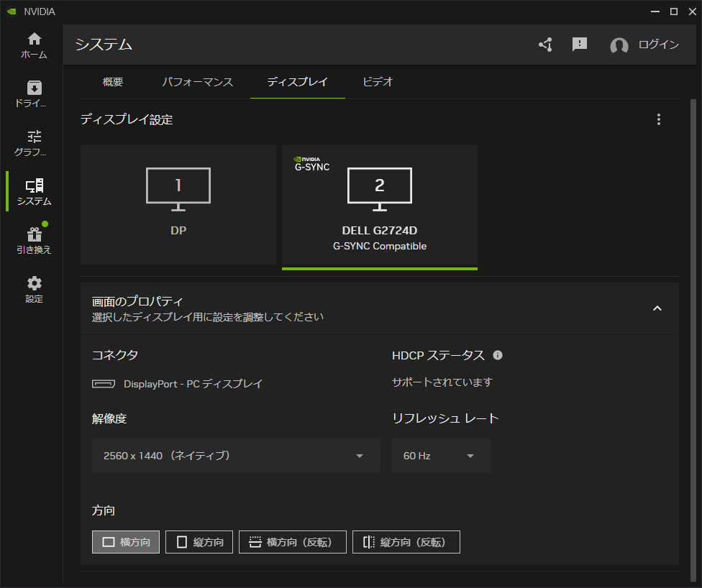The image size is (702, 588).
Task: Choose 縦方向(反転) orientation
Action: pos(406,542)
